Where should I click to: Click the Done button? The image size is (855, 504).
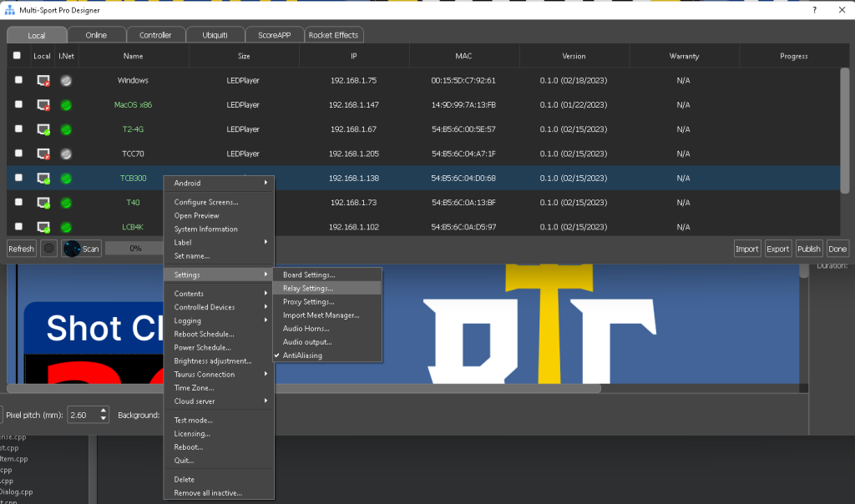[x=837, y=249]
